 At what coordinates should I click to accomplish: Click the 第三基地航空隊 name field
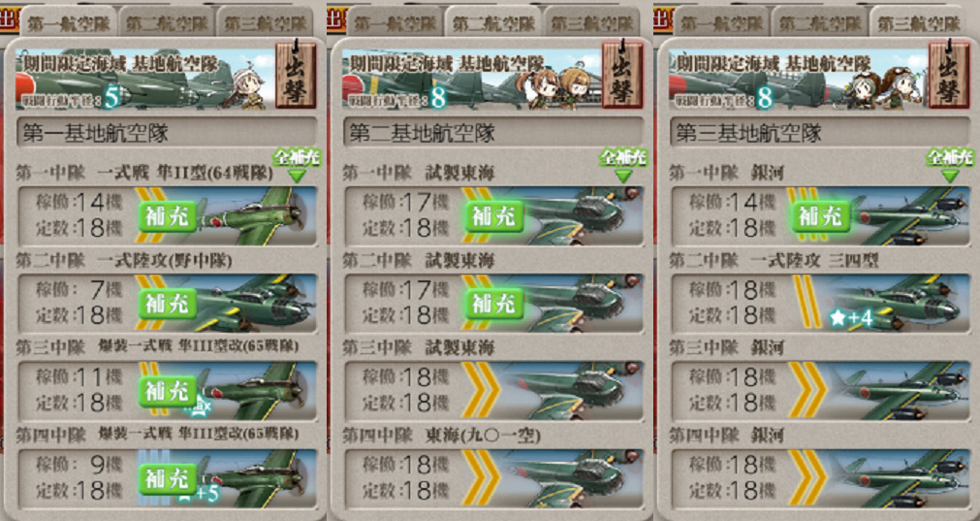(821, 133)
